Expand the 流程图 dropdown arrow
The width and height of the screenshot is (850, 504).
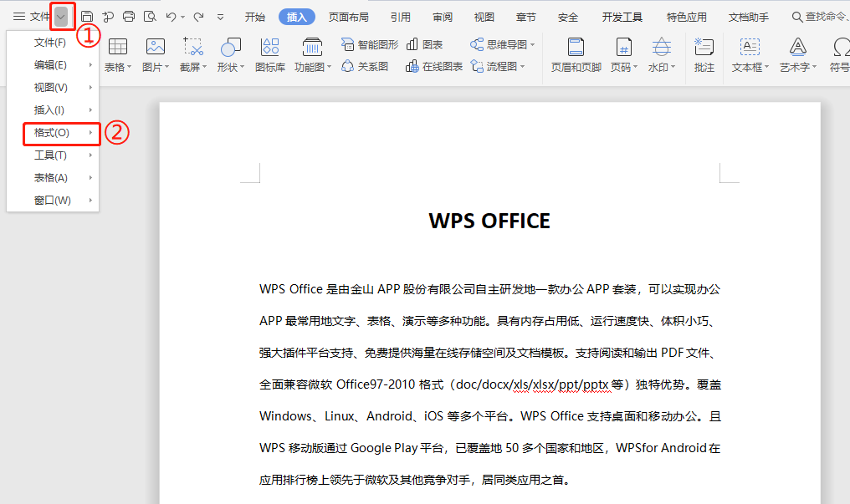tap(523, 67)
